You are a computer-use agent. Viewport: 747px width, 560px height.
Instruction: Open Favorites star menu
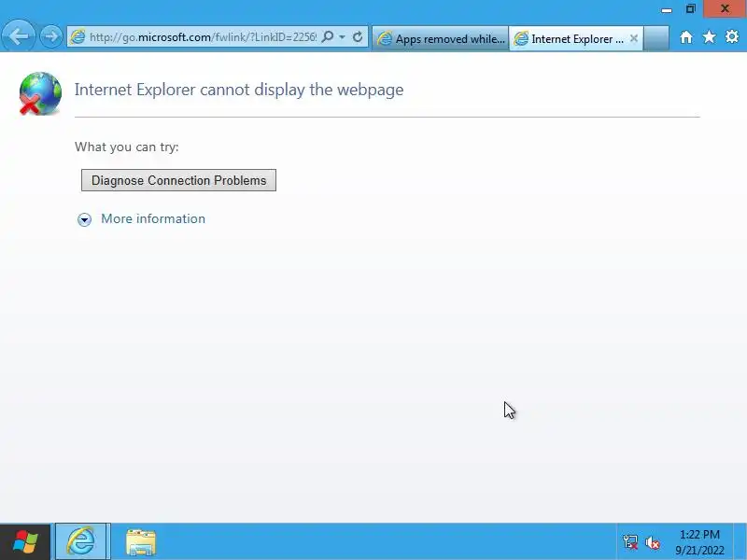709,37
